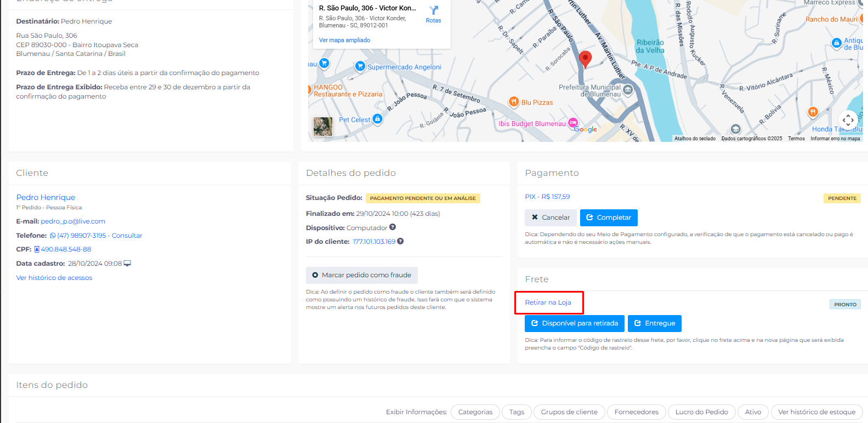Viewport: 868px width, 423px height.
Task: Toggle satellite view thumbnail on map
Action: (x=323, y=127)
